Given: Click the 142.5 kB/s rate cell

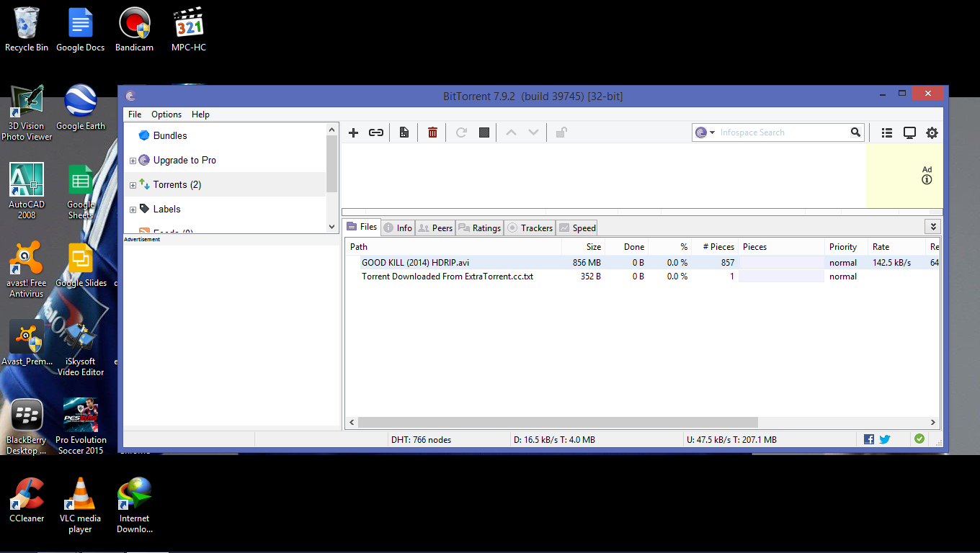Looking at the screenshot, I should (x=891, y=263).
